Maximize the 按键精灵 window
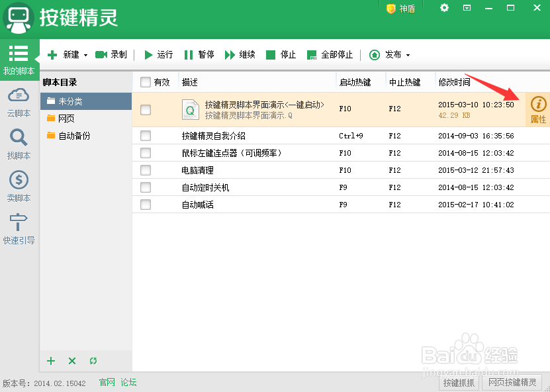Screen dimensions: 550x392 coord(511,8)
